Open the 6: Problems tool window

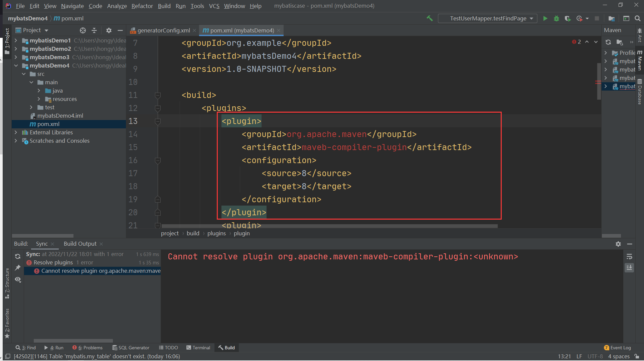[88, 348]
